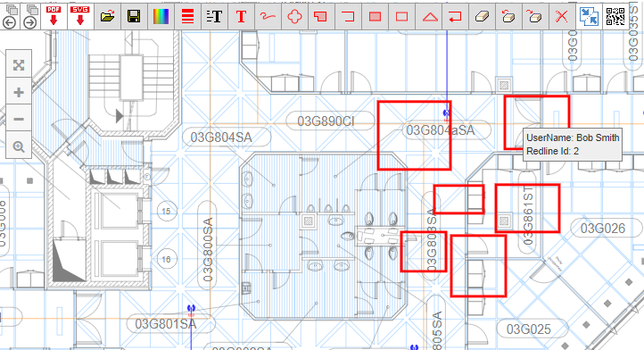The width and height of the screenshot is (644, 350).
Task: Open a redline file with folder icon
Action: (107, 16)
